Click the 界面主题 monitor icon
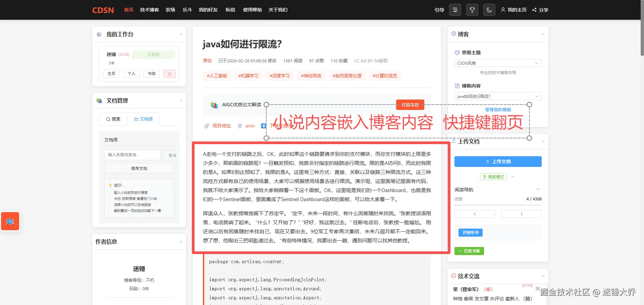Image resolution: width=644 pixels, height=305 pixels. click(x=457, y=53)
